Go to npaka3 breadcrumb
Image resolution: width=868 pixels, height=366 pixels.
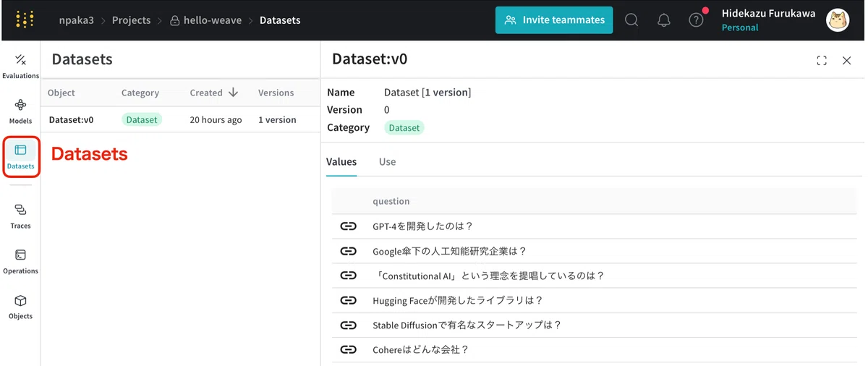(77, 20)
